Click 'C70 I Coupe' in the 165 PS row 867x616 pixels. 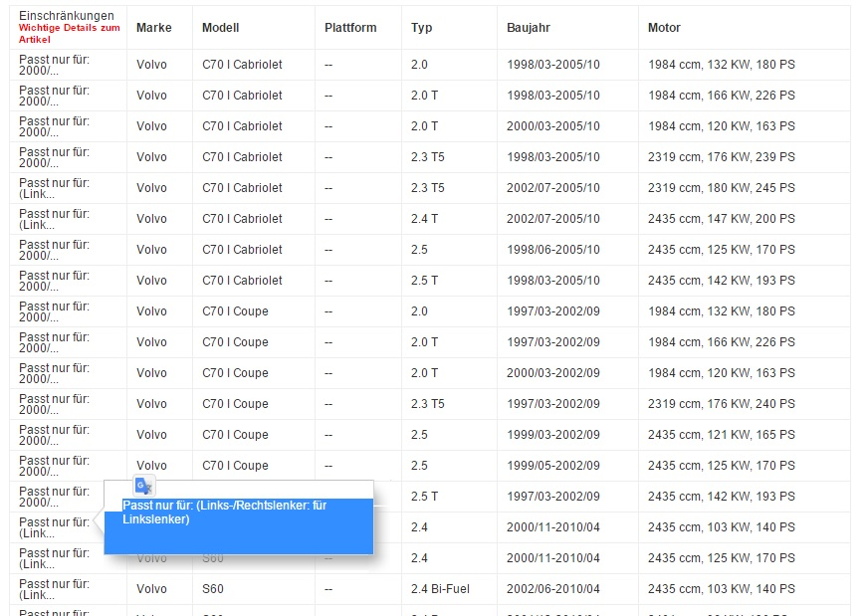click(235, 435)
